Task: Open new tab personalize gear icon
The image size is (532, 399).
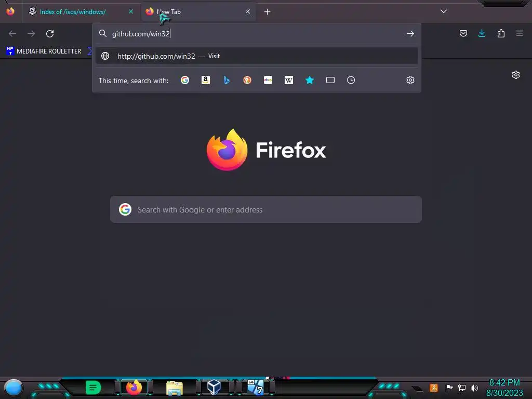Action: coord(516,75)
